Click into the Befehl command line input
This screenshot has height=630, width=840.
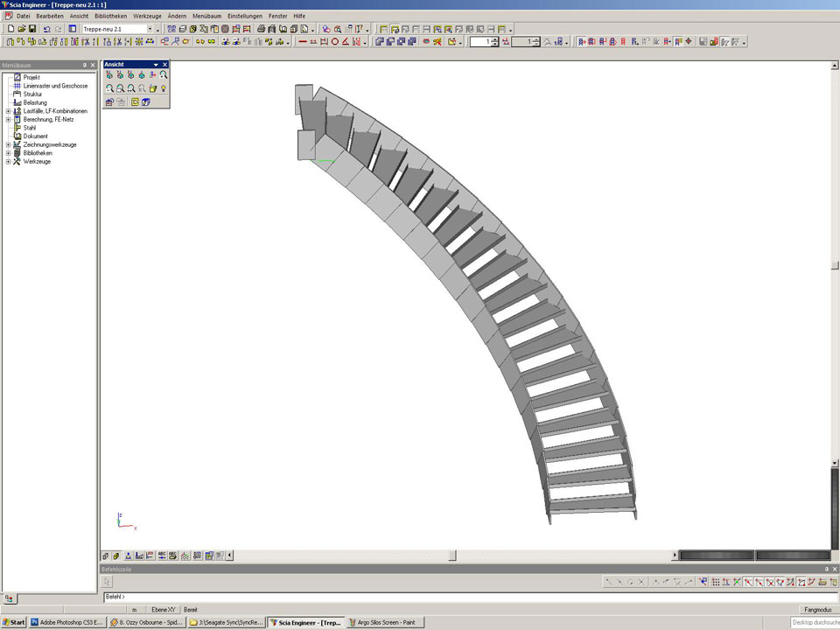437,597
